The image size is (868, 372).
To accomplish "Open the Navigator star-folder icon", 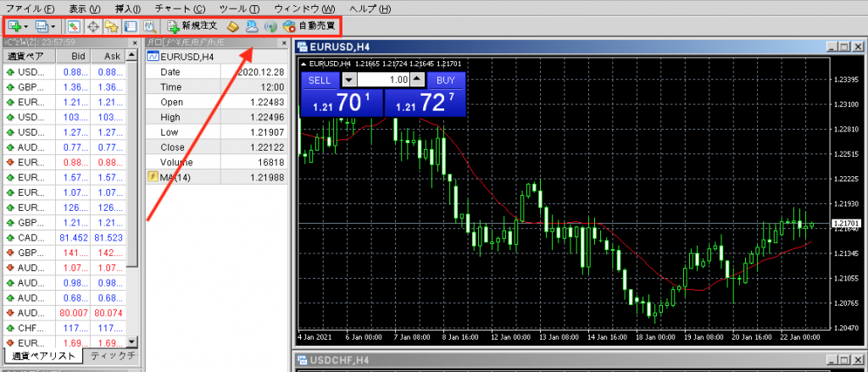I will [x=111, y=26].
